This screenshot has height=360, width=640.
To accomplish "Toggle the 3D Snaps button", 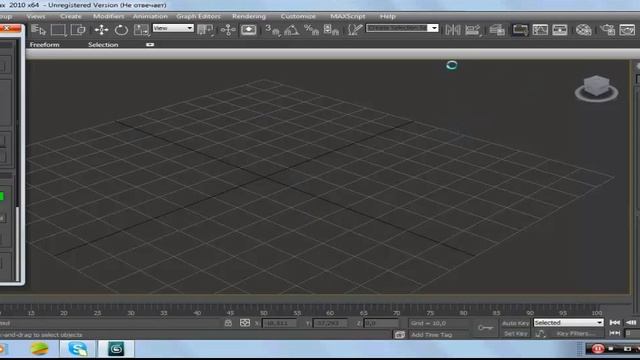I will coord(272,30).
